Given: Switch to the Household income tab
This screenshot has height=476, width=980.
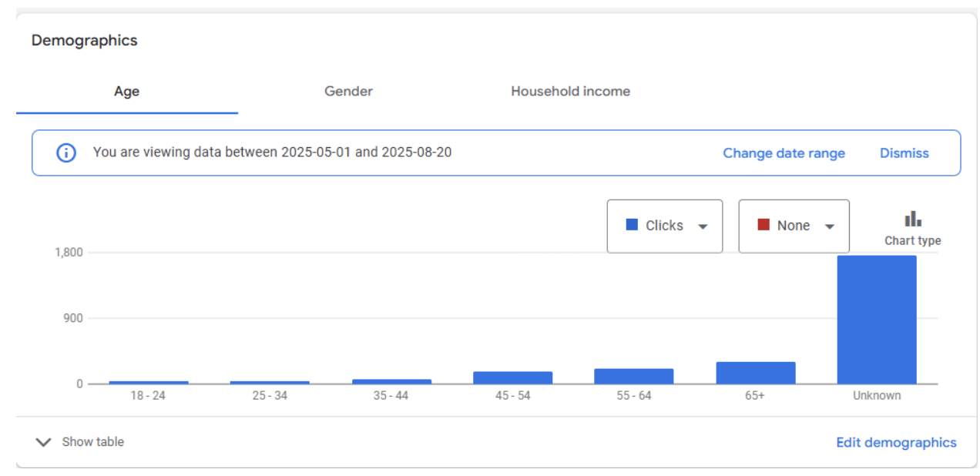Looking at the screenshot, I should 571,91.
